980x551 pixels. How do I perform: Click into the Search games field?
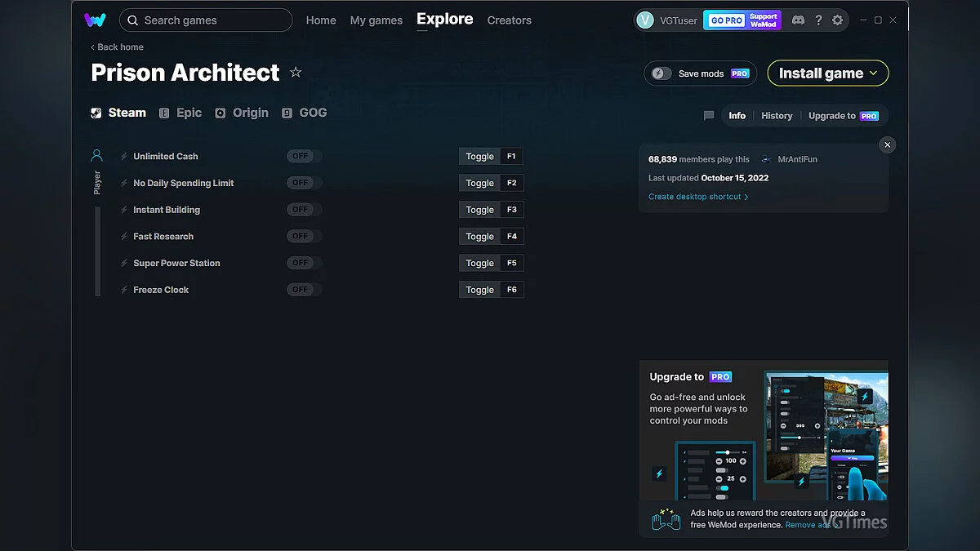[205, 20]
